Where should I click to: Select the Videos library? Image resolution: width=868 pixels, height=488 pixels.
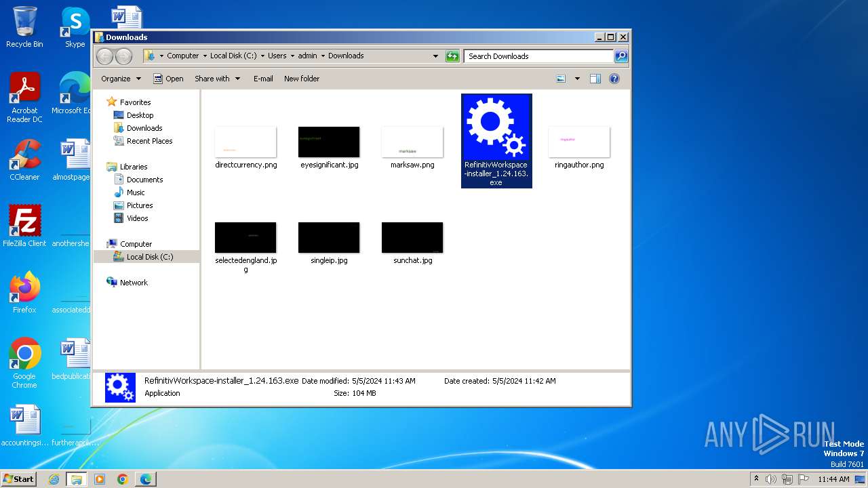(x=137, y=218)
